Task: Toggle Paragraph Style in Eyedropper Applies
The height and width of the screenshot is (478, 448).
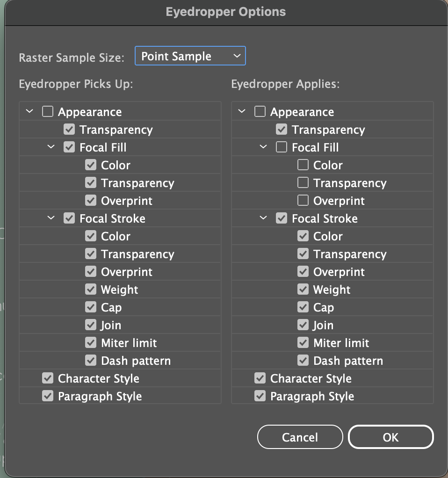Action: tap(260, 396)
